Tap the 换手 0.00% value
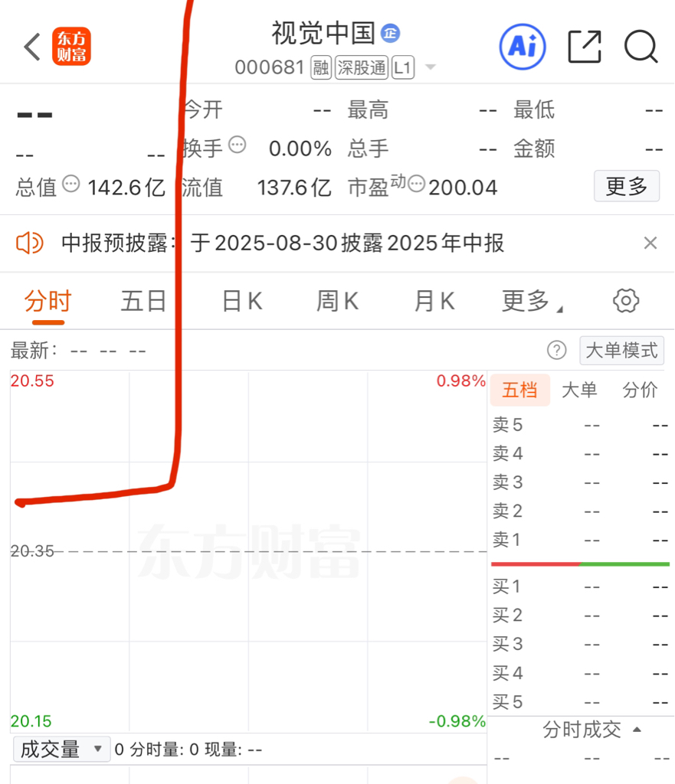Viewport: 675px width, 784px height. (x=300, y=149)
